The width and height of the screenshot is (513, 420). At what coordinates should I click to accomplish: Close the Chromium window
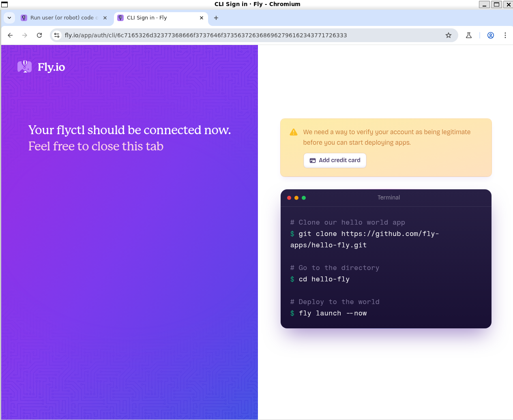pyautogui.click(x=508, y=4)
